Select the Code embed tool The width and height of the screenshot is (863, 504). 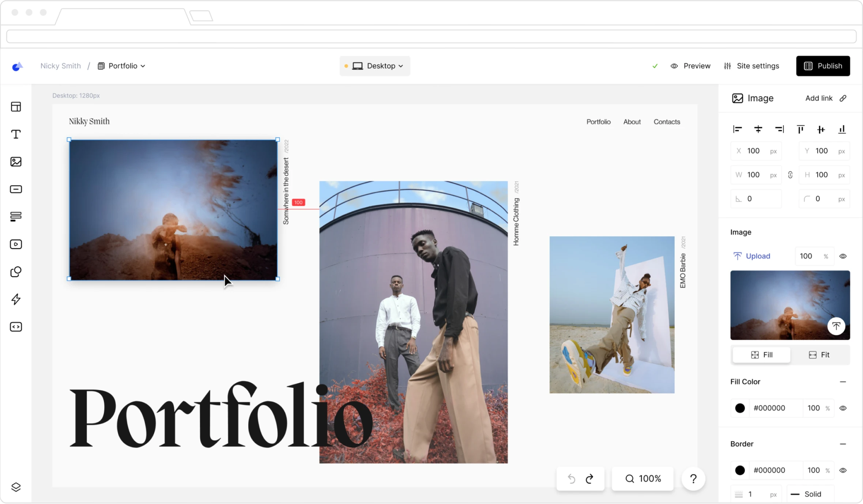[x=16, y=327]
